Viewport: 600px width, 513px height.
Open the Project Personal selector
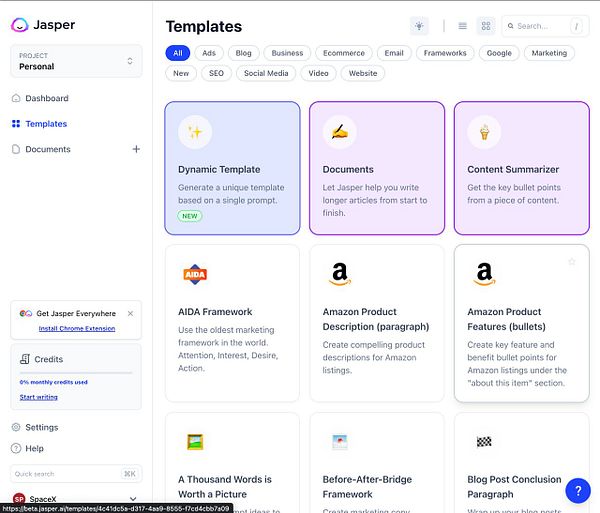click(x=76, y=61)
